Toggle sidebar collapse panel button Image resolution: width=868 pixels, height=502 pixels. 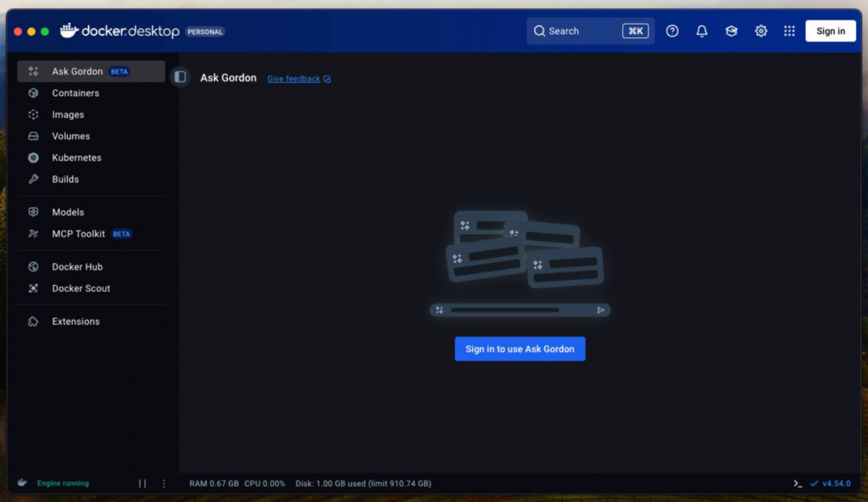[x=180, y=77]
